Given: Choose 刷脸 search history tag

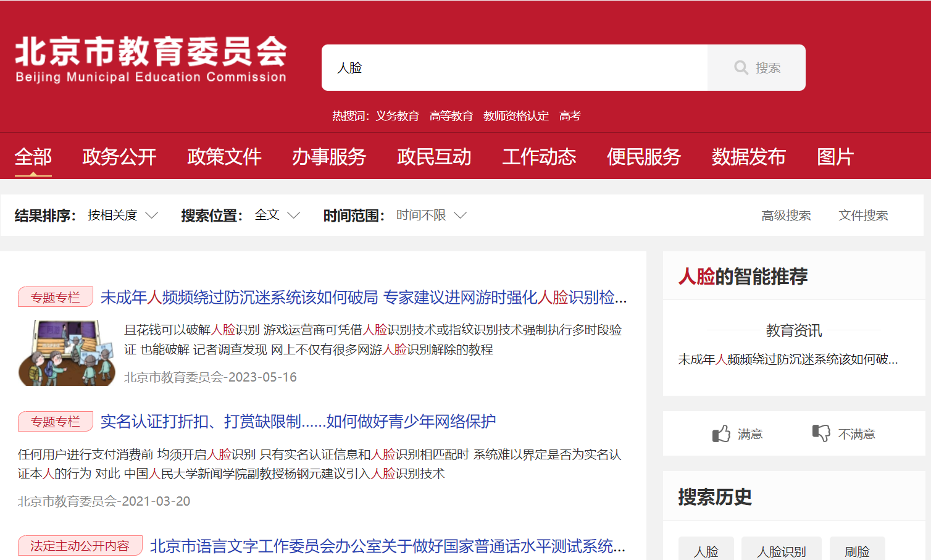Looking at the screenshot, I should 857,551.
